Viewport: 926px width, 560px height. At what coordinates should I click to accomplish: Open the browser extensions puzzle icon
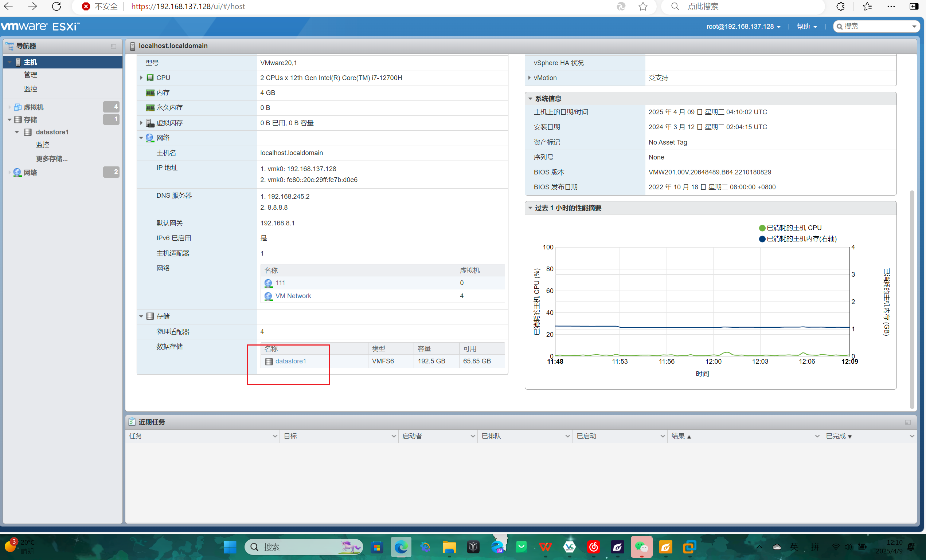click(840, 7)
